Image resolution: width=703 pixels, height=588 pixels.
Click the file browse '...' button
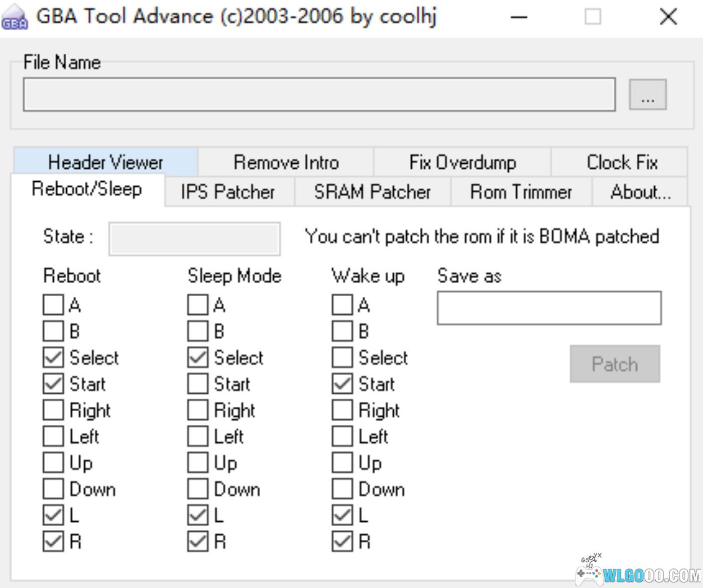click(x=647, y=94)
